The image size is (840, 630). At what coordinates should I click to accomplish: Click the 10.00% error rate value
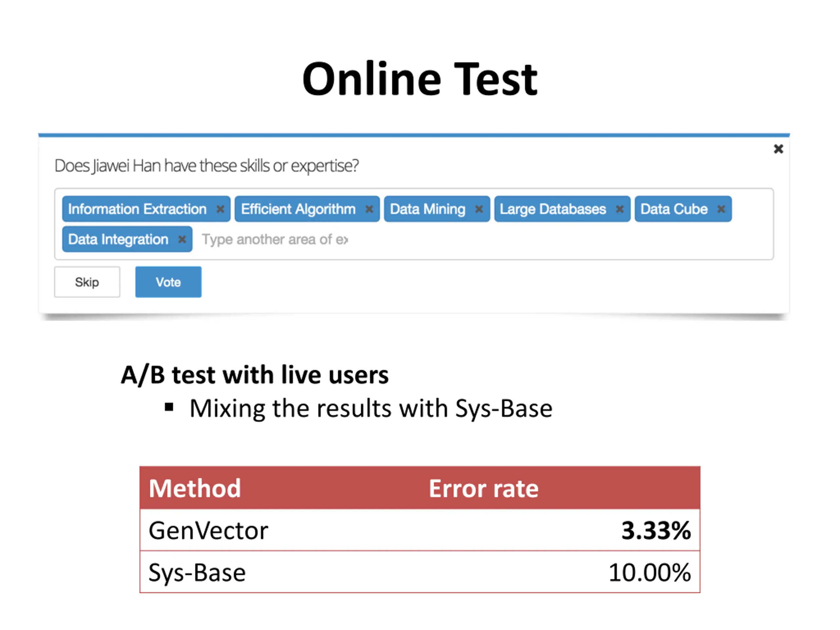(x=650, y=572)
